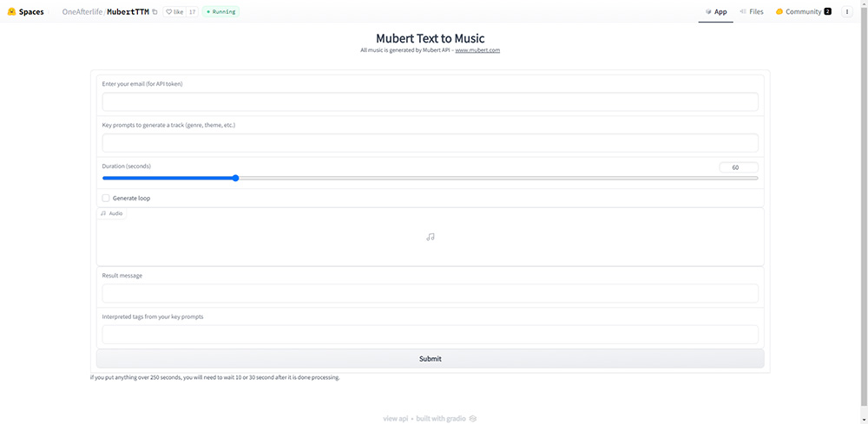Click the music note icon in Audio panel
Image resolution: width=868 pixels, height=424 pixels.
(x=431, y=237)
